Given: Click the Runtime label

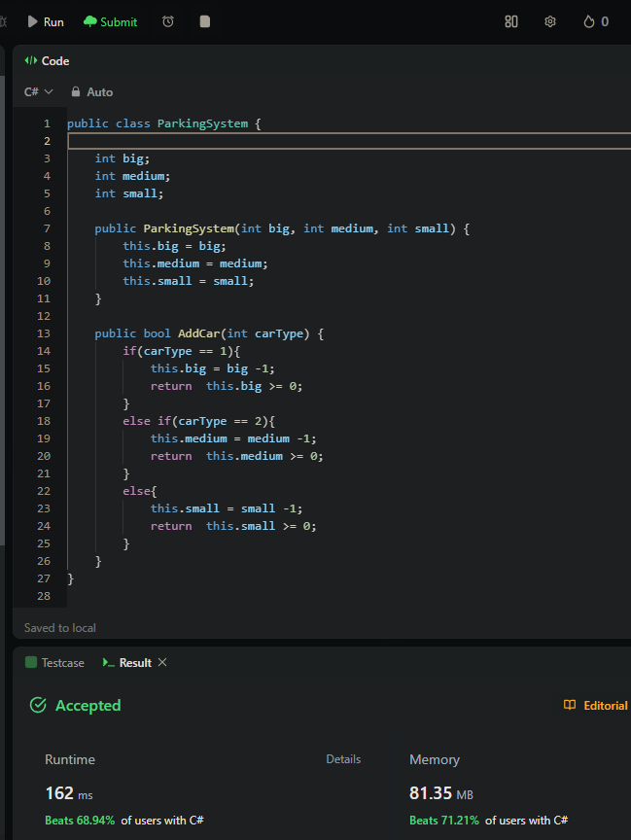Looking at the screenshot, I should tap(70, 759).
